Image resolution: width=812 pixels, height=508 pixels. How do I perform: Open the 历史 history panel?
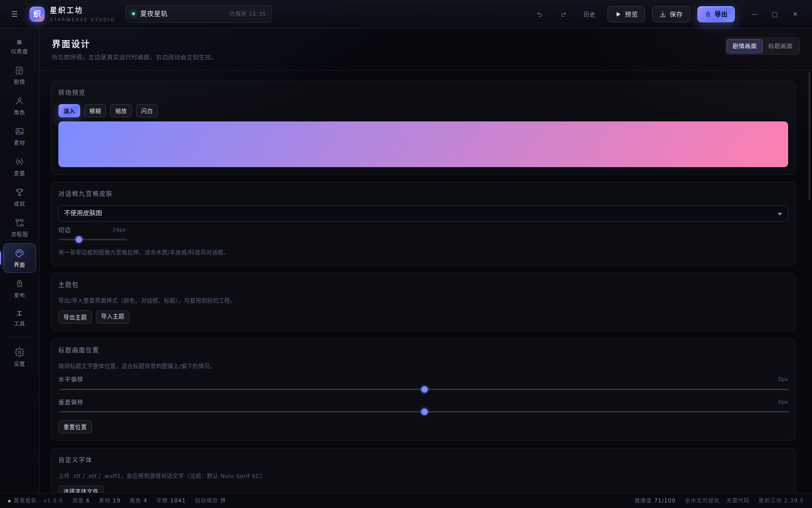589,14
